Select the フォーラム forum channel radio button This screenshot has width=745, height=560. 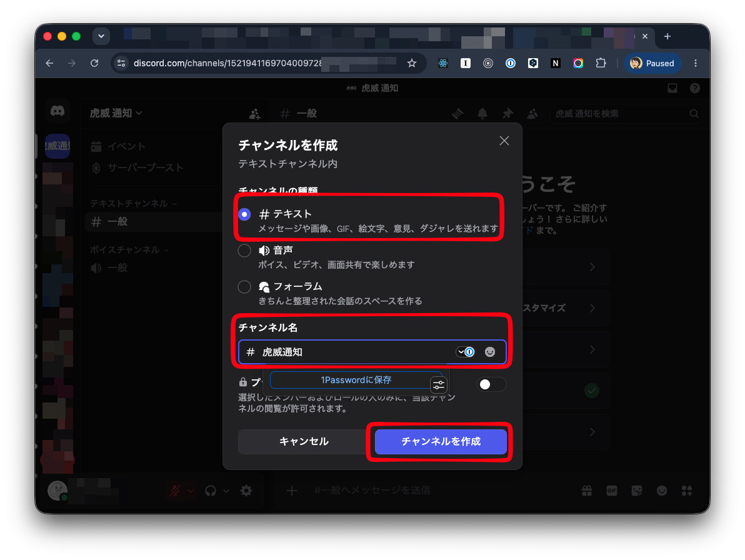[244, 287]
